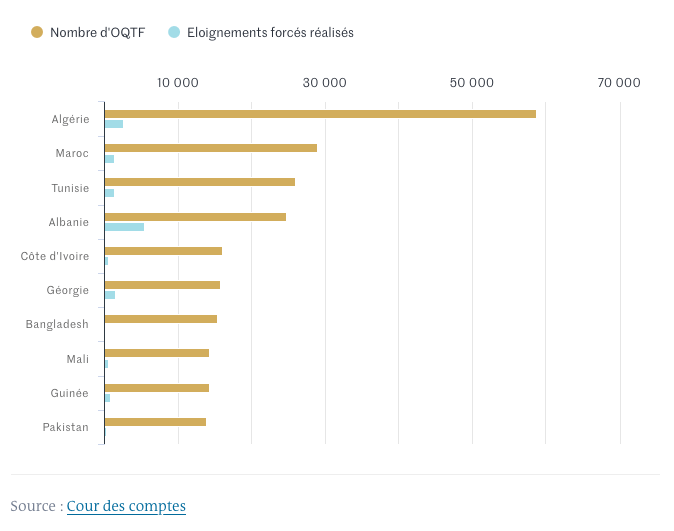Screen dimensions: 674x531
Task: Click the Guinée OQTF gold bar
Action: [156, 387]
